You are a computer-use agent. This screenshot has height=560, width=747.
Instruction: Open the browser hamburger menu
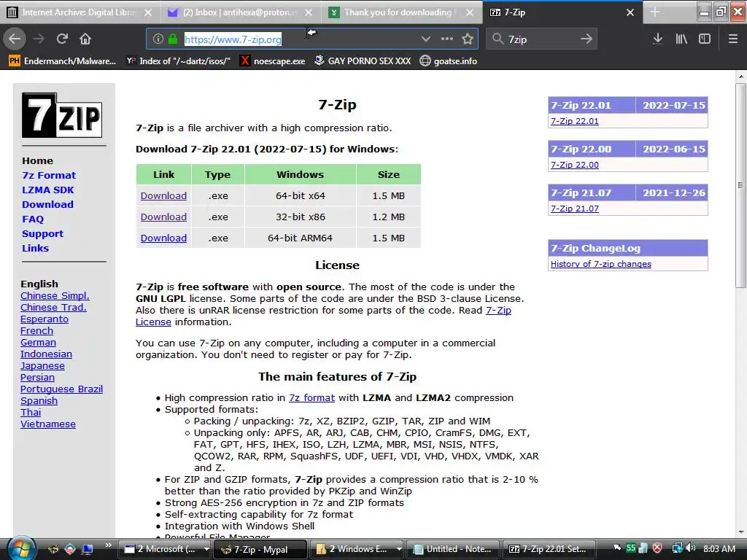point(733,39)
